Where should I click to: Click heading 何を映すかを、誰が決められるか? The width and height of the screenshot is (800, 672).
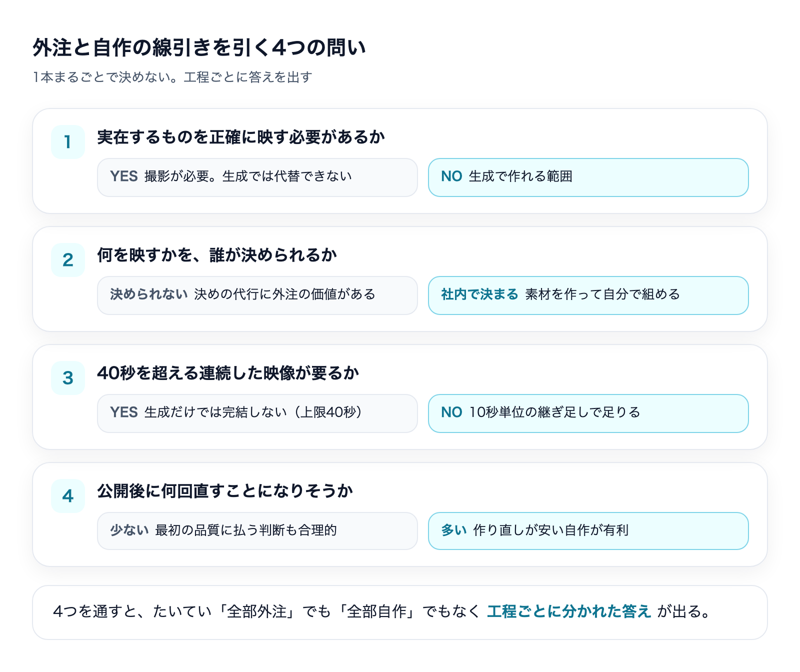(x=217, y=255)
